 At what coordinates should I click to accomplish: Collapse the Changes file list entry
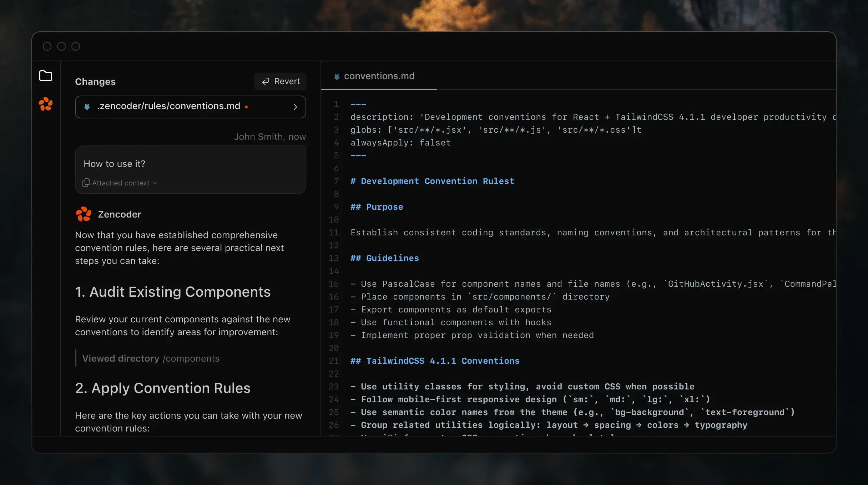191,106
